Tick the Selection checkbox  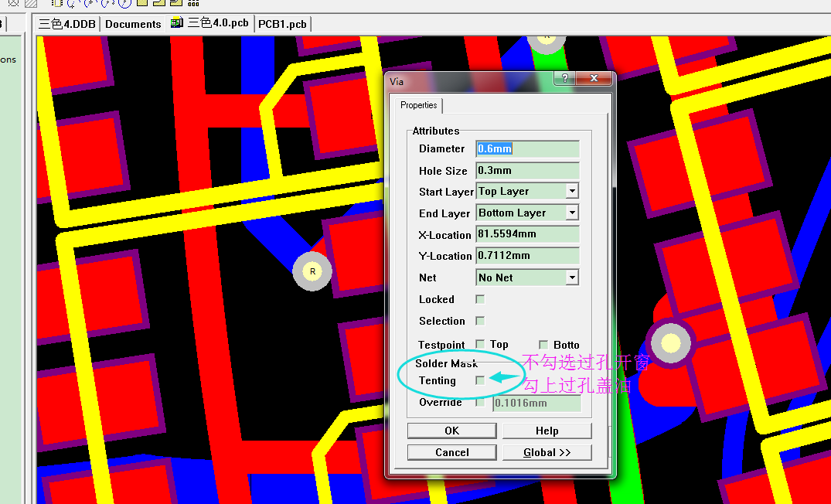click(480, 321)
